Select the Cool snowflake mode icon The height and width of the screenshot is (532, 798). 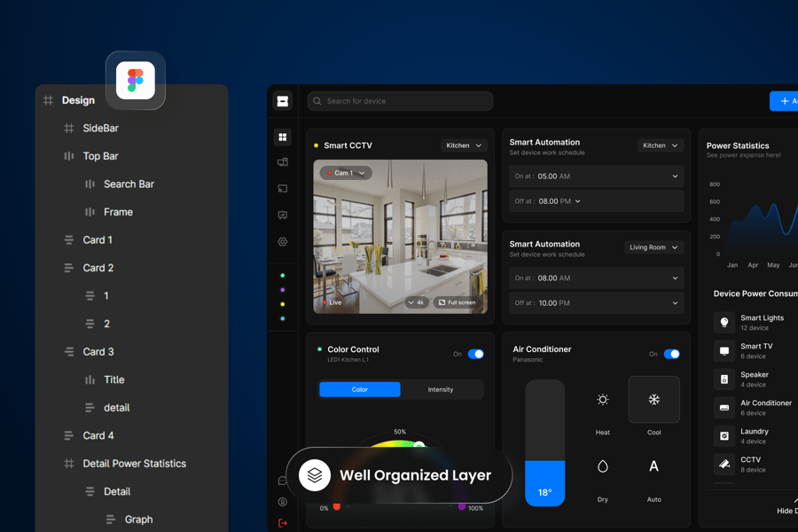click(653, 400)
